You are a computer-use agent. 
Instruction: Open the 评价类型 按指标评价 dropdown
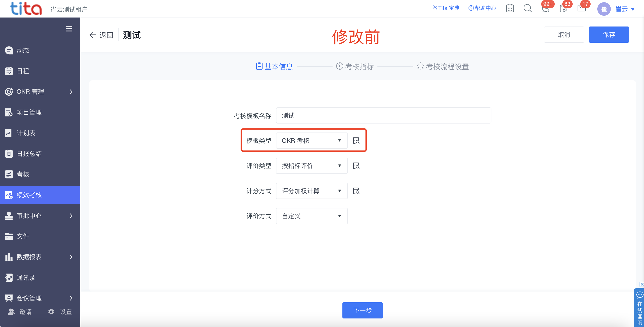(312, 166)
